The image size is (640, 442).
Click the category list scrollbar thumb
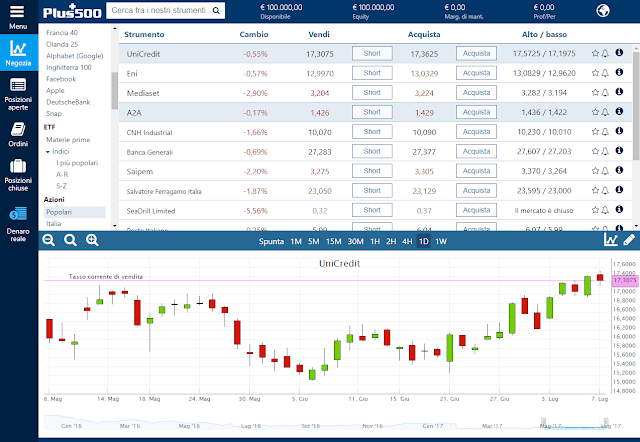click(x=114, y=91)
